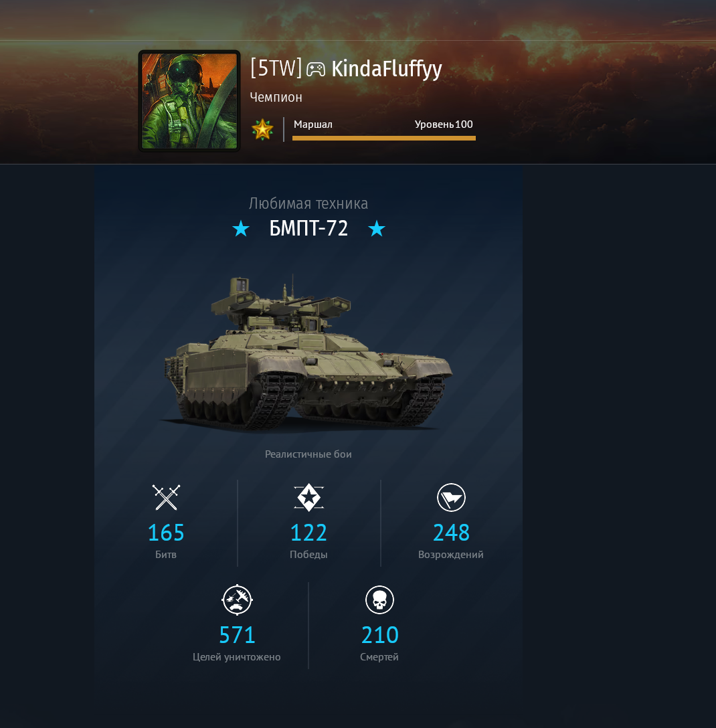Click the Уровень 100 level label
The height and width of the screenshot is (728, 716).
[x=444, y=124]
